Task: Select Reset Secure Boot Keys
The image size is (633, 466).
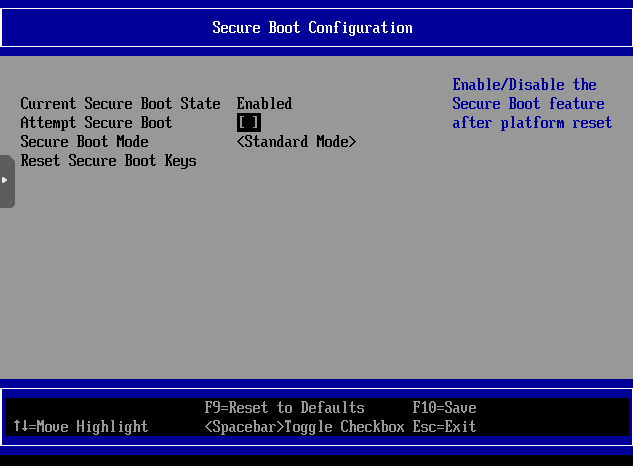Action: pos(108,161)
